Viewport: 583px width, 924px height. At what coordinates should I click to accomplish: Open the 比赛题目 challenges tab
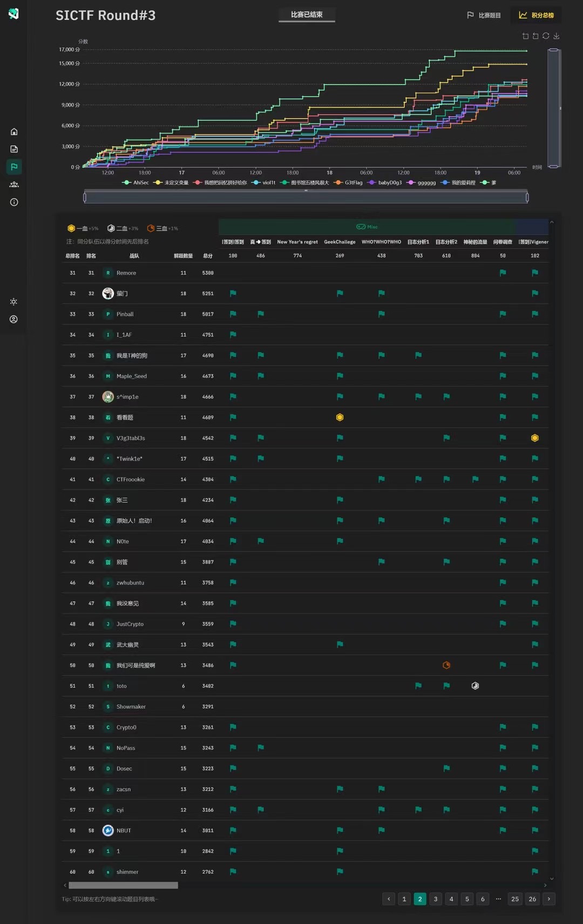(484, 15)
